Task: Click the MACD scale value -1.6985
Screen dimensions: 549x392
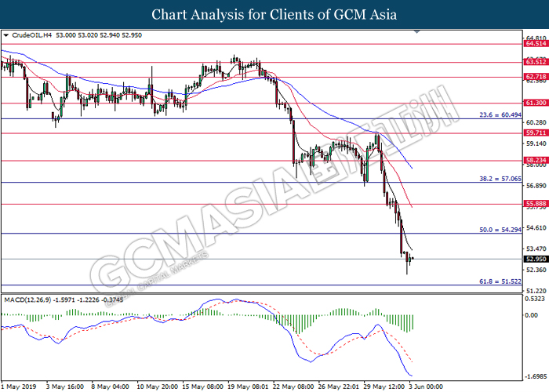Action: click(536, 377)
